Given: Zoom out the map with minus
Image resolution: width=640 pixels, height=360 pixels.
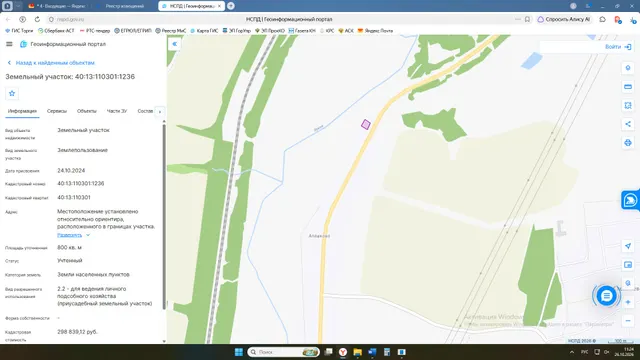Looking at the screenshot, I should (x=628, y=321).
